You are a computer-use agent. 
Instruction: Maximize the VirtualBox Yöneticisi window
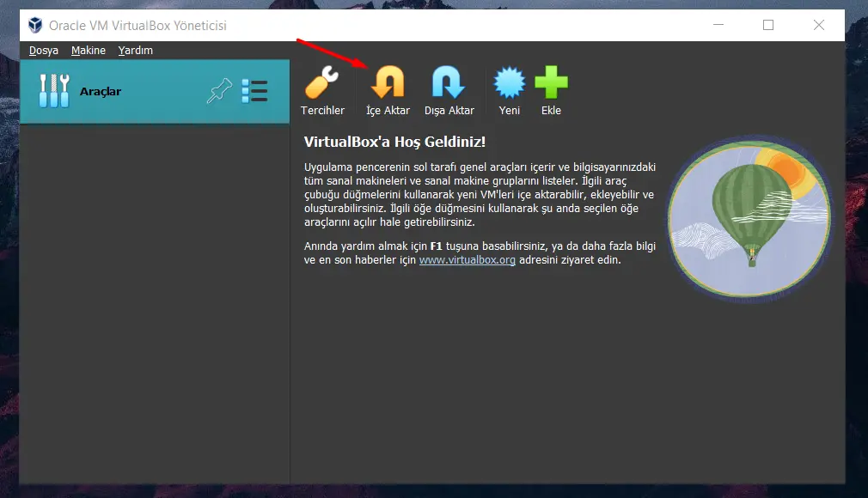point(768,25)
